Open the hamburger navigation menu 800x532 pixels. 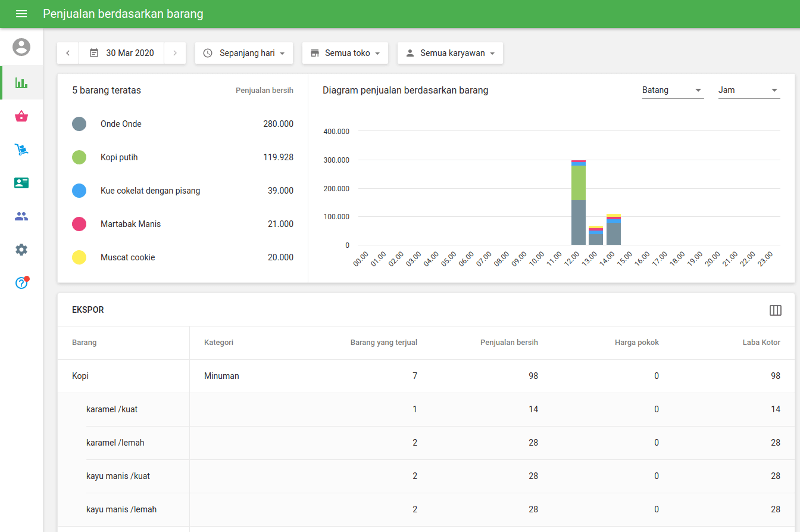click(21, 14)
